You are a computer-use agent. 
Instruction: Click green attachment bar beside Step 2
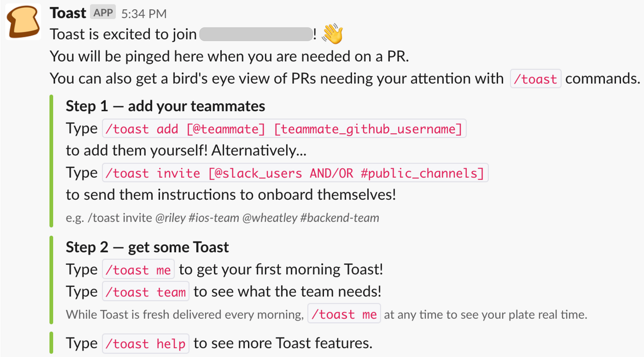click(x=52, y=280)
